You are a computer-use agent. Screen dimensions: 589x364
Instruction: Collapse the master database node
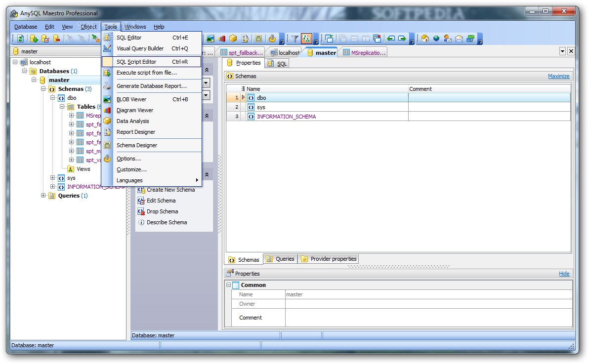click(x=34, y=80)
